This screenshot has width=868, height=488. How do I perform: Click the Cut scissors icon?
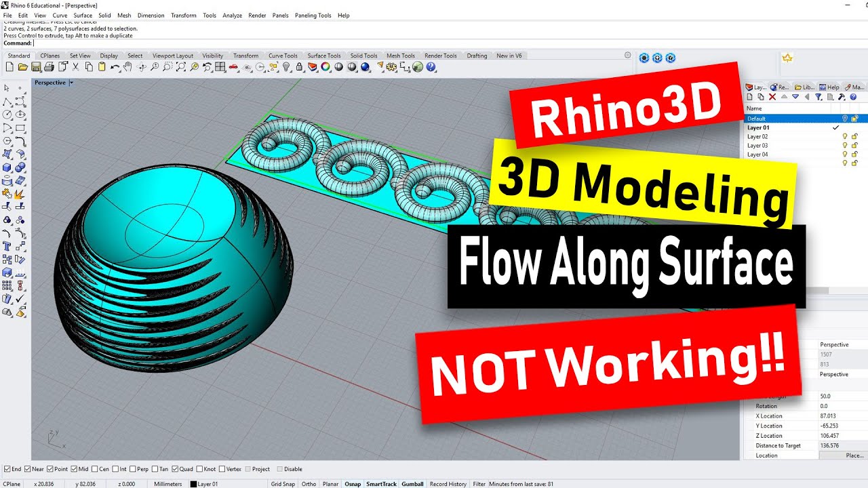point(75,67)
